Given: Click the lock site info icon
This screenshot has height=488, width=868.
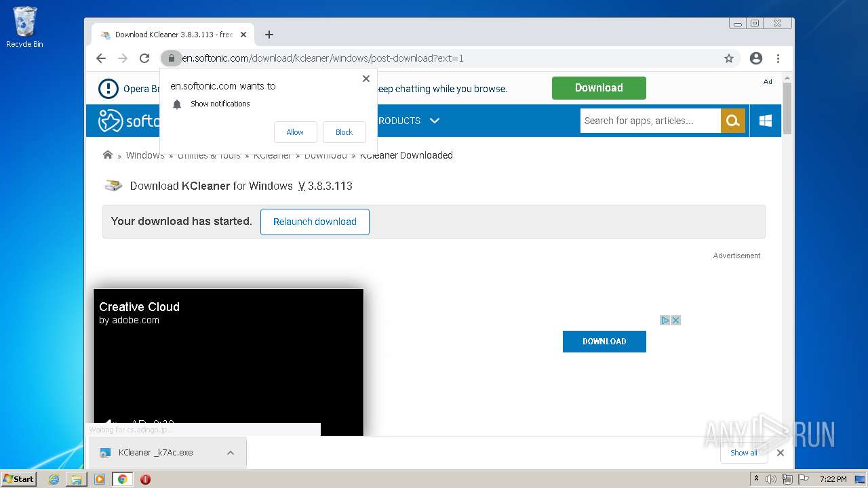Looking at the screenshot, I should [x=171, y=58].
